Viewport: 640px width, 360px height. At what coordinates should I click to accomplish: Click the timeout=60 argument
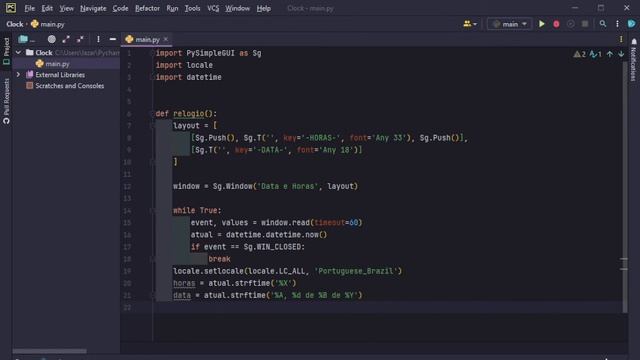click(336, 222)
